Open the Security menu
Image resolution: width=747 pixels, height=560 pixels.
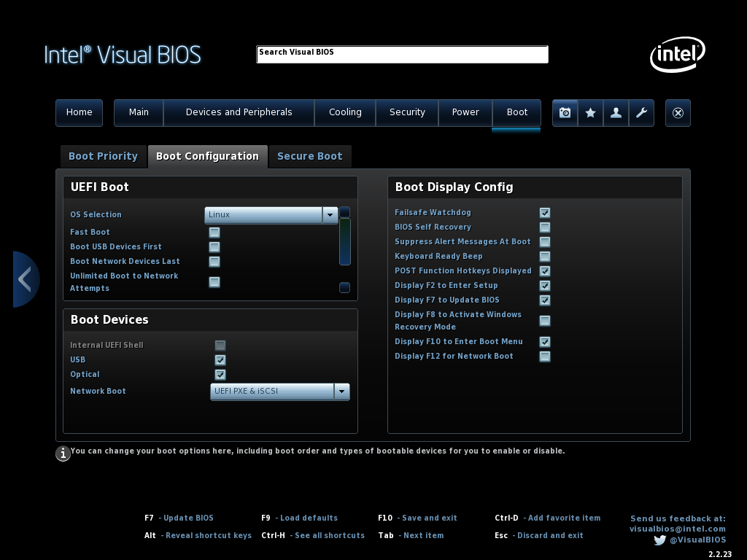407,113
